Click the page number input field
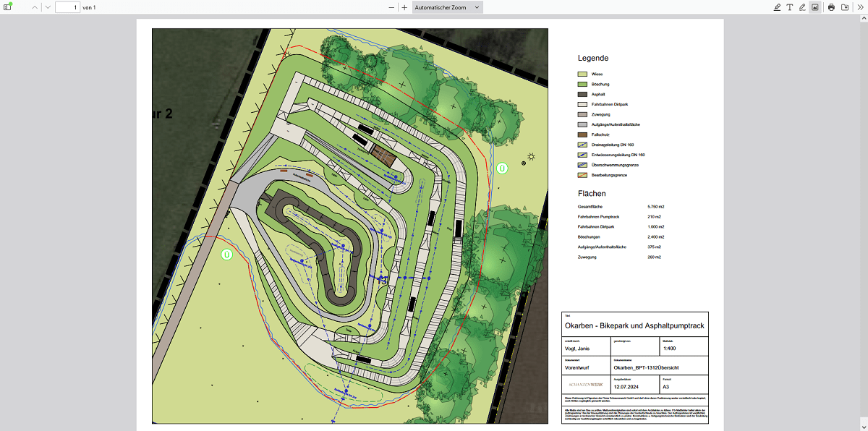The width and height of the screenshot is (868, 431). (67, 7)
